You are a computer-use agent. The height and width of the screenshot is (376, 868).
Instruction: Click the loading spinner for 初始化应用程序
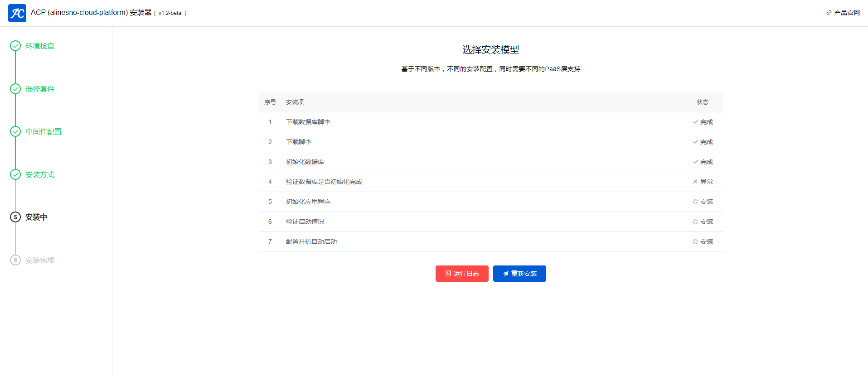[x=695, y=202]
